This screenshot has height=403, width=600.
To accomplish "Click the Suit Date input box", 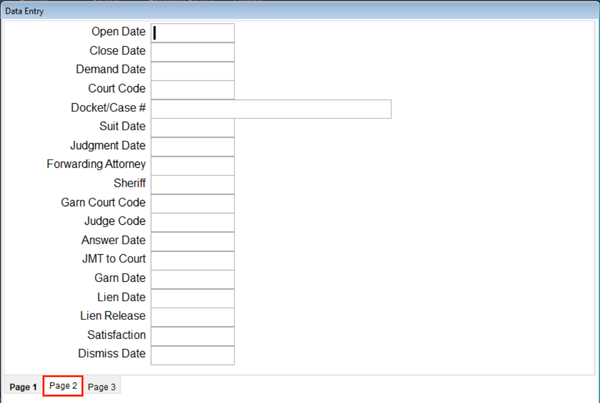I will (192, 128).
